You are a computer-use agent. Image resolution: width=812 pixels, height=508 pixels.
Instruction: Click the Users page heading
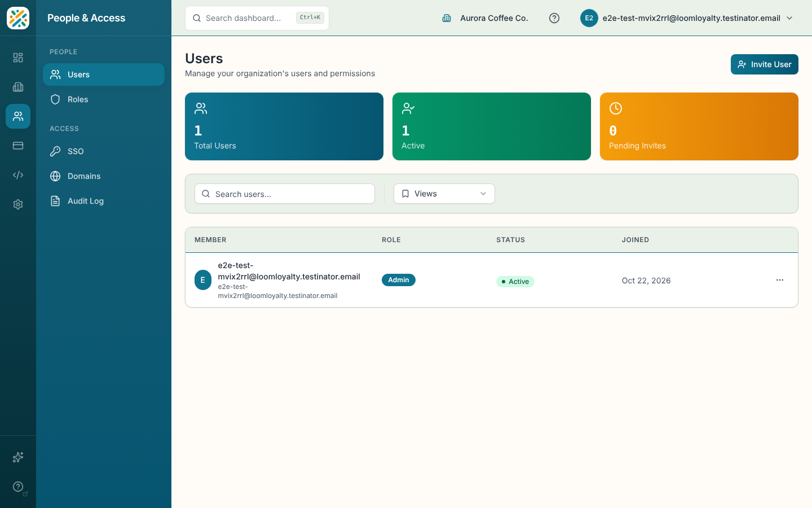(204, 59)
